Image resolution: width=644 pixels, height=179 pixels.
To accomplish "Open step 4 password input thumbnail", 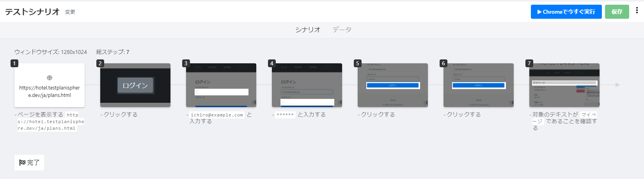I will pyautogui.click(x=307, y=85).
